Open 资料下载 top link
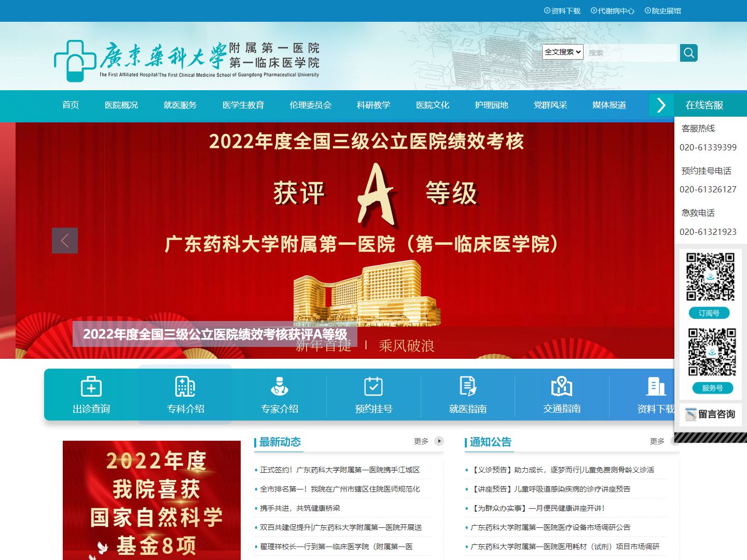The height and width of the screenshot is (560, 747). pyautogui.click(x=562, y=11)
